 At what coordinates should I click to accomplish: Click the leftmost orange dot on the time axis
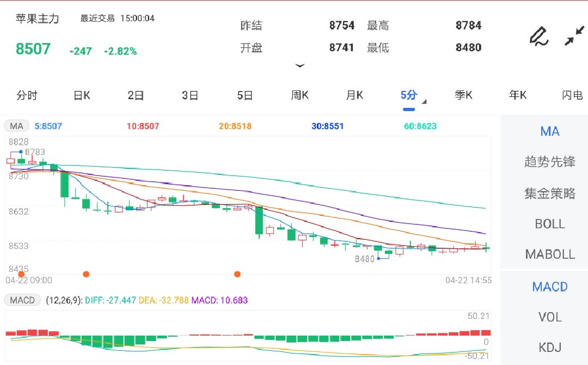point(14,274)
